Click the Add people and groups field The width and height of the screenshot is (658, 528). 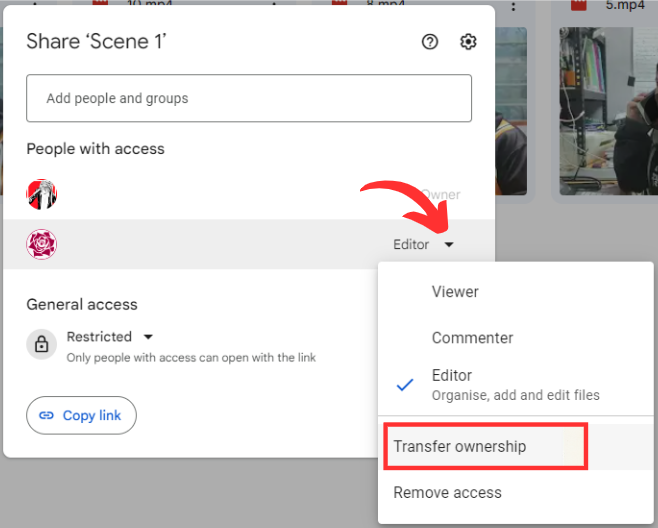pyautogui.click(x=248, y=98)
